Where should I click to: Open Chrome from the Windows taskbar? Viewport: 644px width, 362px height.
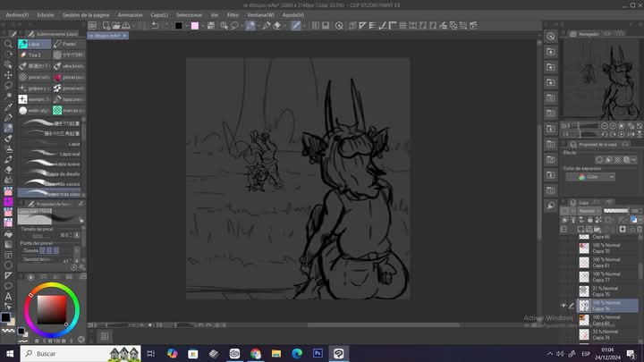coord(256,353)
